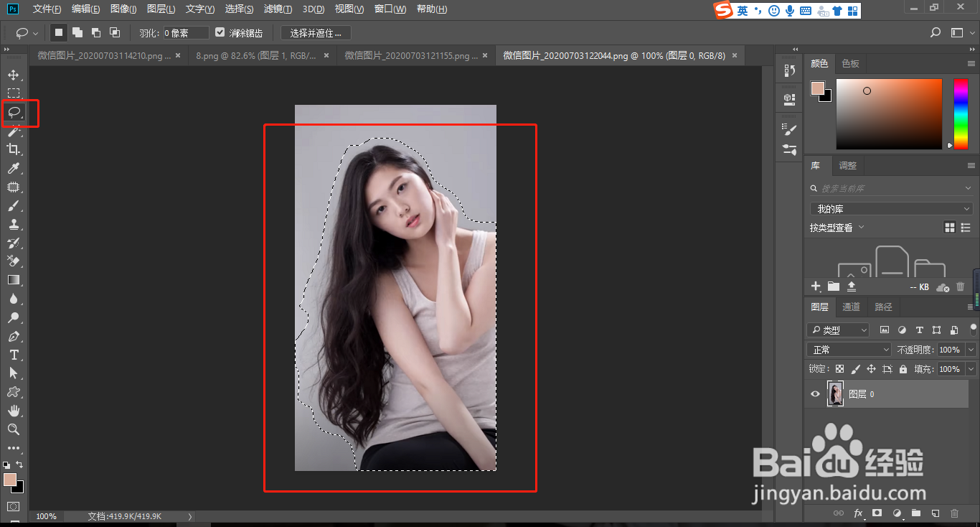Add a layer mask
Screen dimensions: 980x527
[x=877, y=513]
